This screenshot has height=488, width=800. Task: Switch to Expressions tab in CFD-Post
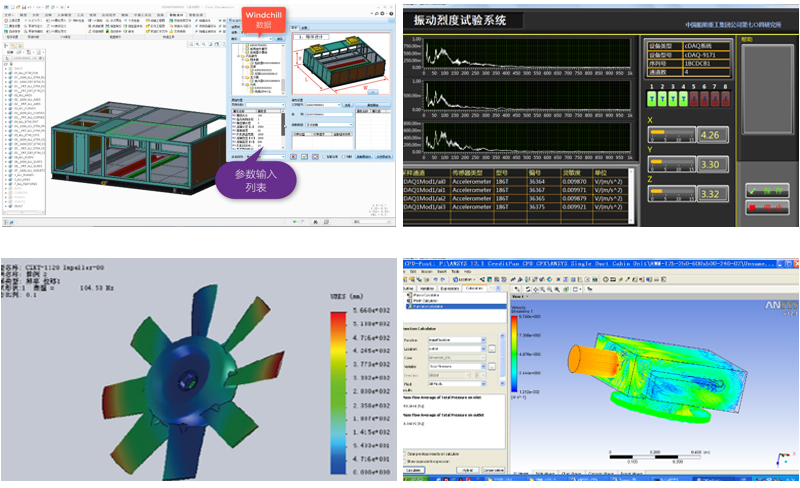tap(449, 288)
